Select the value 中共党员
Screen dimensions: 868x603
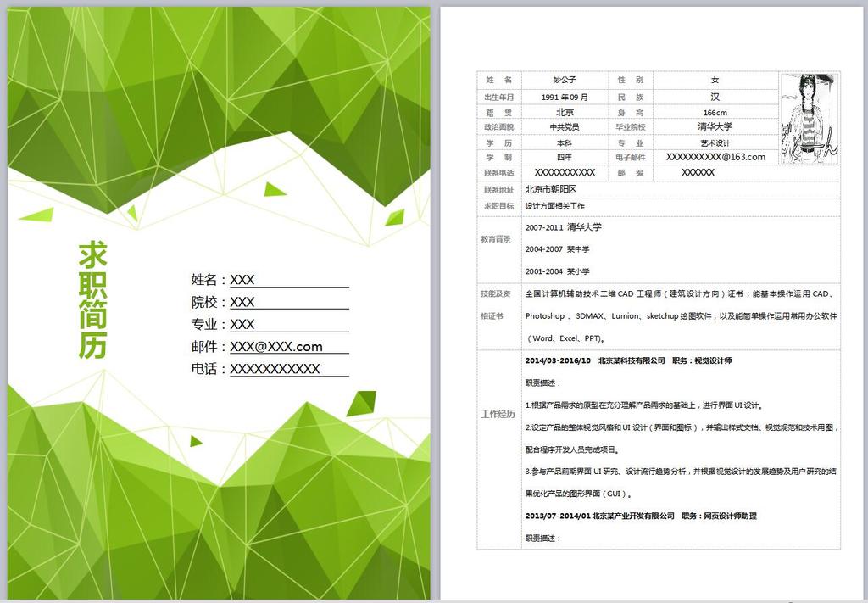tap(564, 127)
